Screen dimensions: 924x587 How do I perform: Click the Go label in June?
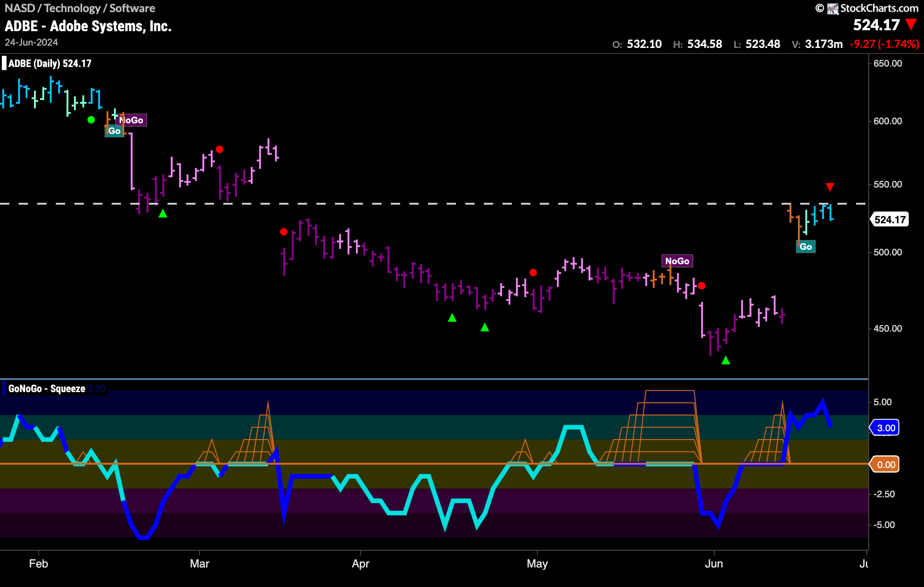point(806,247)
